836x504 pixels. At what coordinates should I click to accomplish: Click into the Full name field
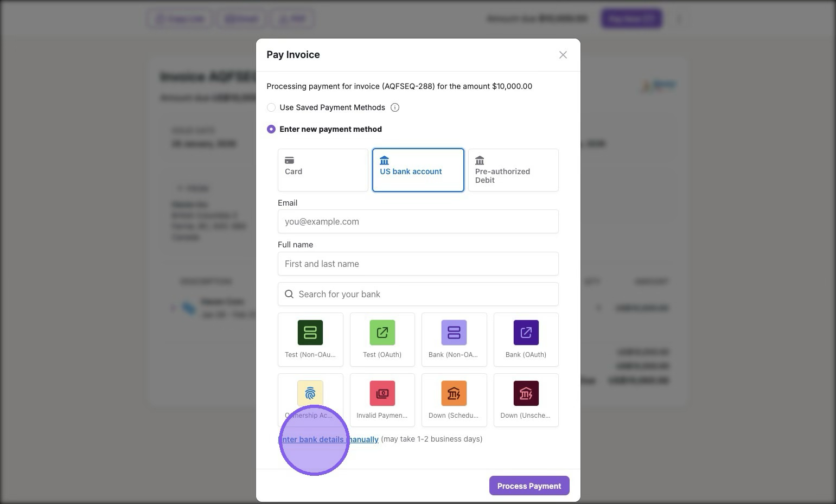coord(418,264)
